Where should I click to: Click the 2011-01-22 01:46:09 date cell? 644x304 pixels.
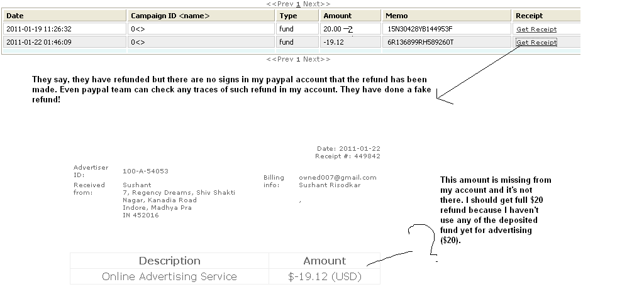tap(39, 42)
